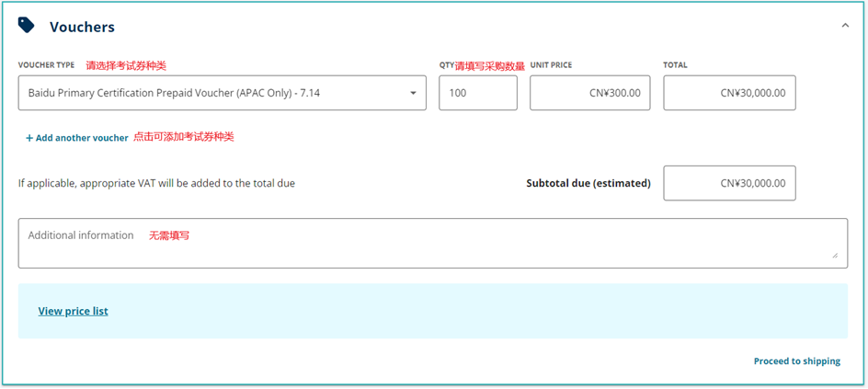Click the VOUCHER TYPE label
This screenshot has width=868, height=389.
click(x=47, y=64)
